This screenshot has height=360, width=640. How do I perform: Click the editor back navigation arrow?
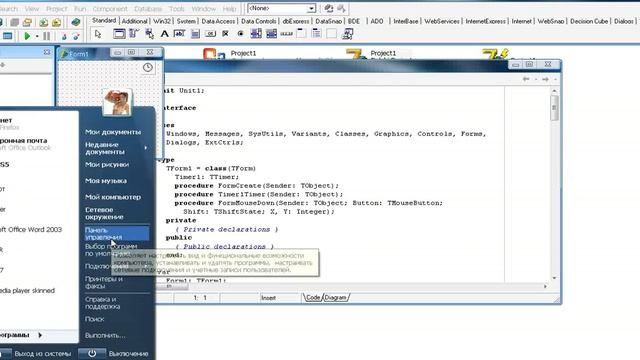click(526, 79)
